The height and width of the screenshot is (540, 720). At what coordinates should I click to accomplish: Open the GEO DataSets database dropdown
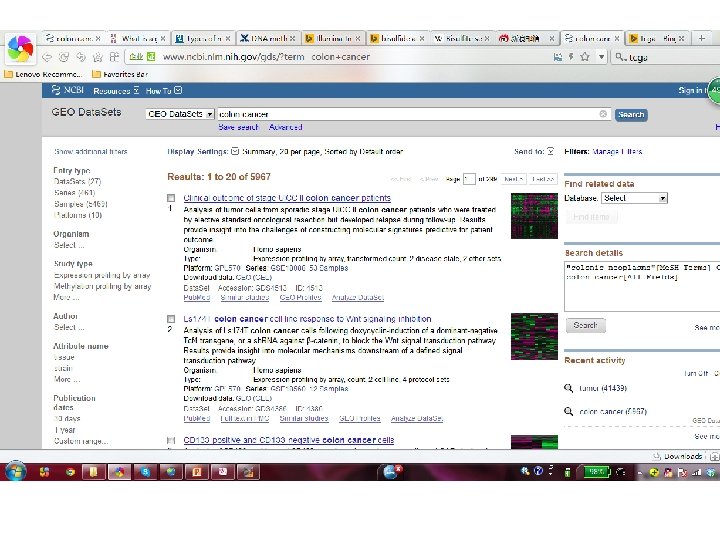point(180,114)
